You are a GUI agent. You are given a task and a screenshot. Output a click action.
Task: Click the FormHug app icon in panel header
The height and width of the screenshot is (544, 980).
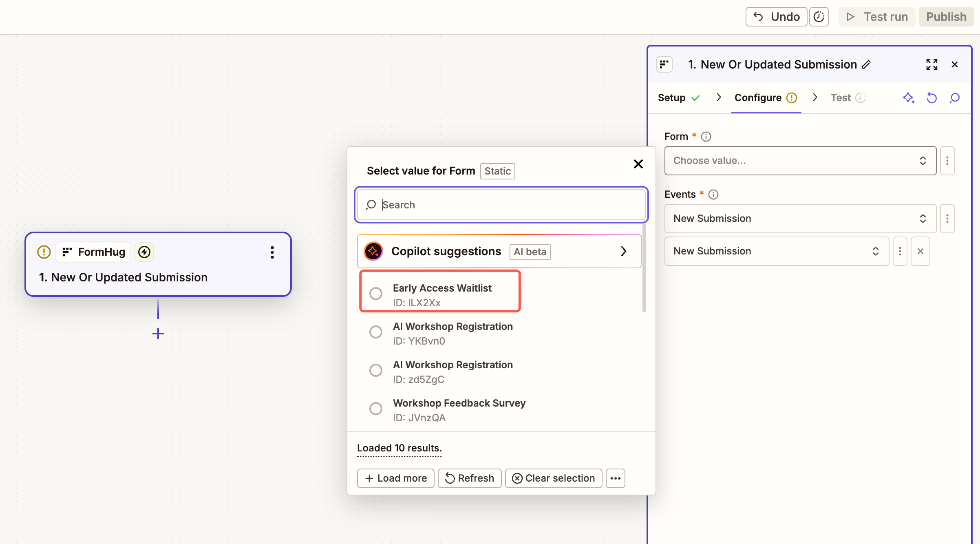(x=664, y=64)
